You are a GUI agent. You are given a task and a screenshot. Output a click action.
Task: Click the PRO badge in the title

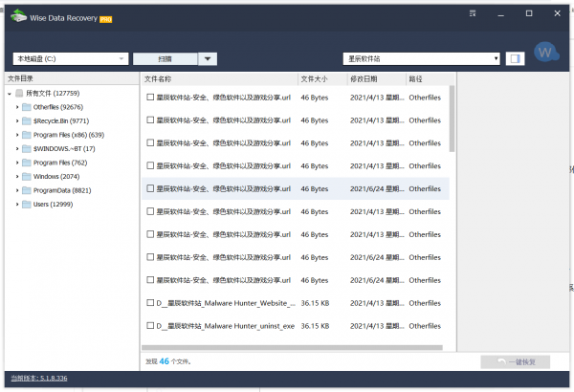tap(106, 20)
